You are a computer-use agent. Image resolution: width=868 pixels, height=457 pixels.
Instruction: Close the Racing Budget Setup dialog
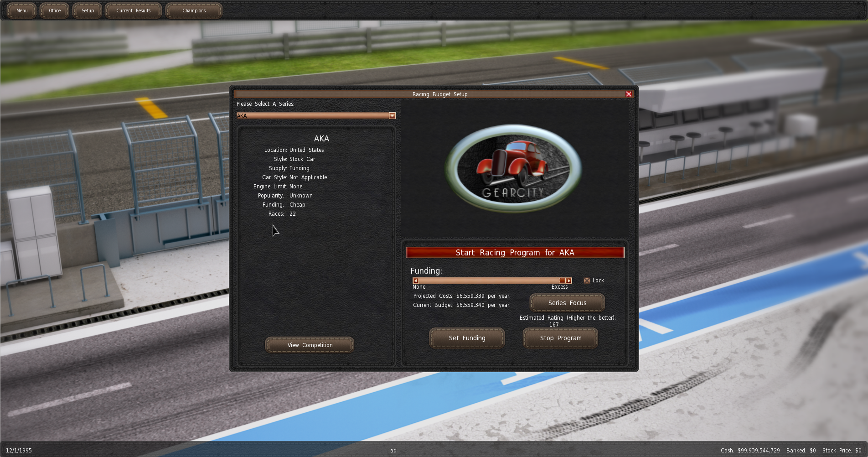click(x=629, y=94)
